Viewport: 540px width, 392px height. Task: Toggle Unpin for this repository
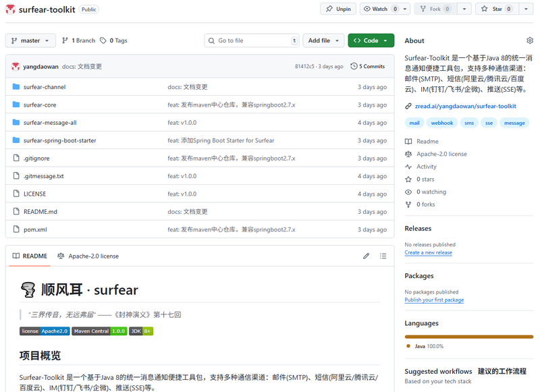tap(338, 9)
